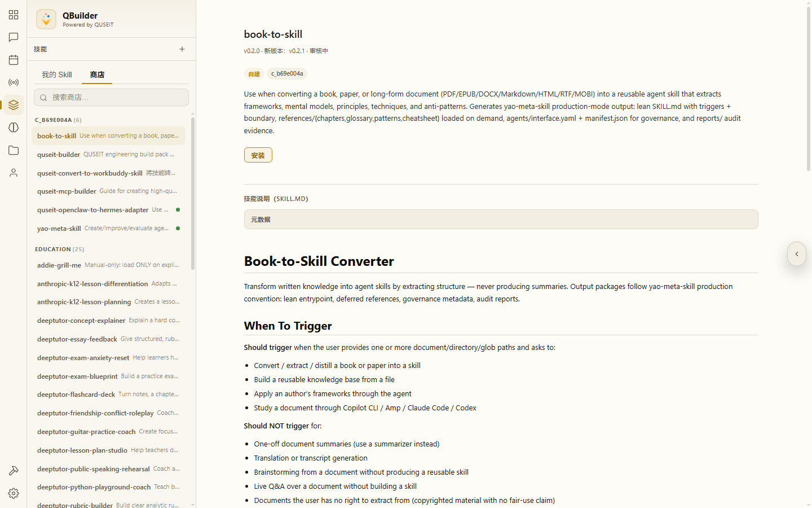This screenshot has width=812, height=508.
Task: Open the settings gear icon
Action: 14,493
